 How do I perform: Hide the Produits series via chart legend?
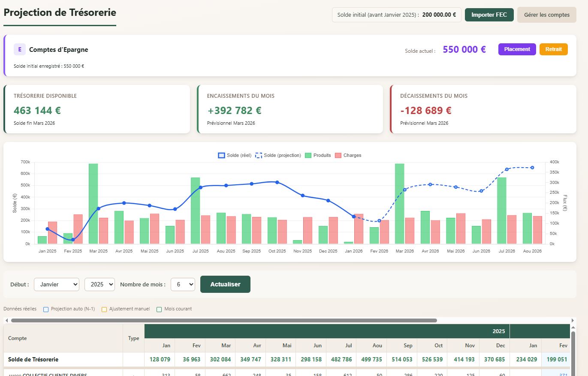318,155
